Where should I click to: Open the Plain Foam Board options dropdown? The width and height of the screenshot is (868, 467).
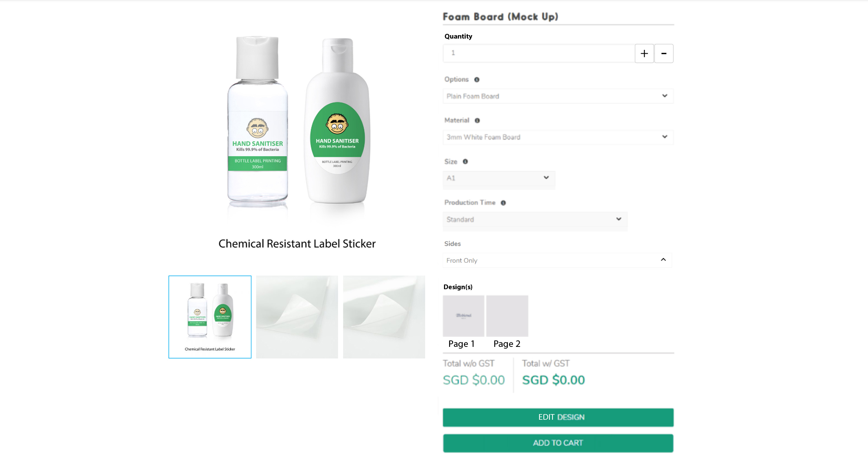click(x=558, y=96)
